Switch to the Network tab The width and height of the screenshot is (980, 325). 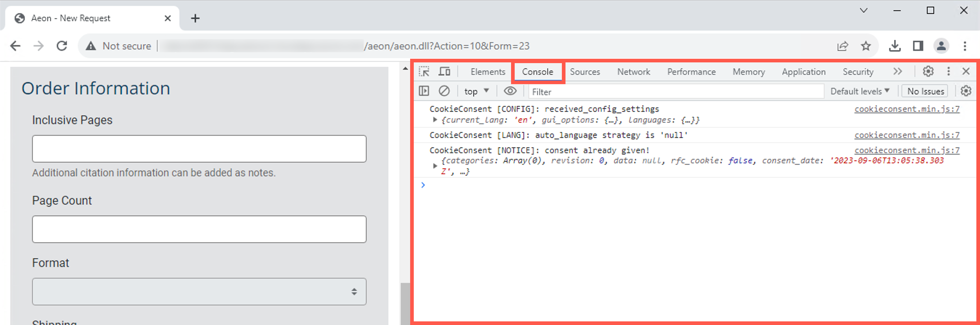coord(633,72)
